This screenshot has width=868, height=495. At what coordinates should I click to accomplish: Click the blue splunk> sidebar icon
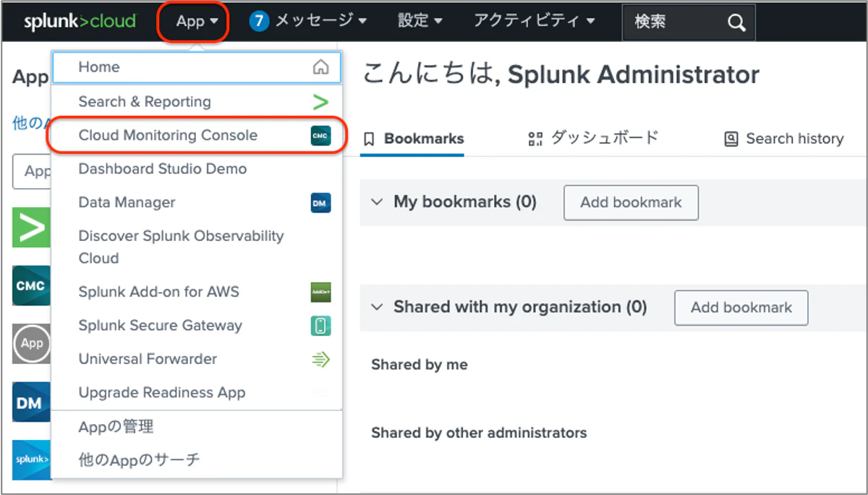click(32, 460)
